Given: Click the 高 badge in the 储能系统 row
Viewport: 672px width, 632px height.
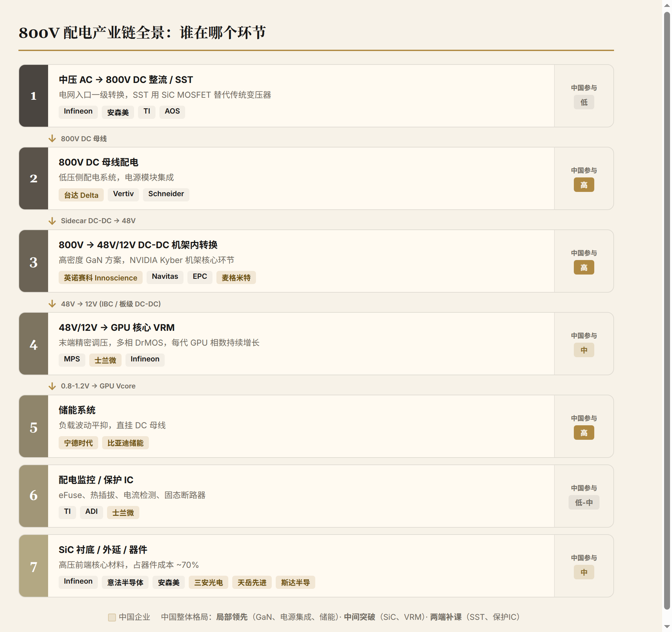Looking at the screenshot, I should point(584,433).
